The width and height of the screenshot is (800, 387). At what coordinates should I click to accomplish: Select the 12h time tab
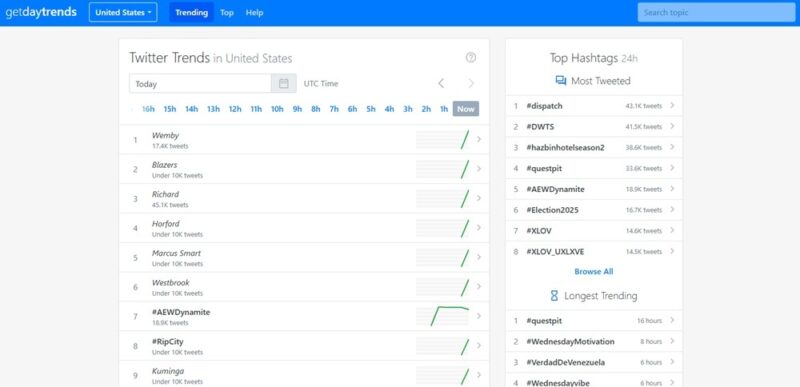(x=235, y=109)
